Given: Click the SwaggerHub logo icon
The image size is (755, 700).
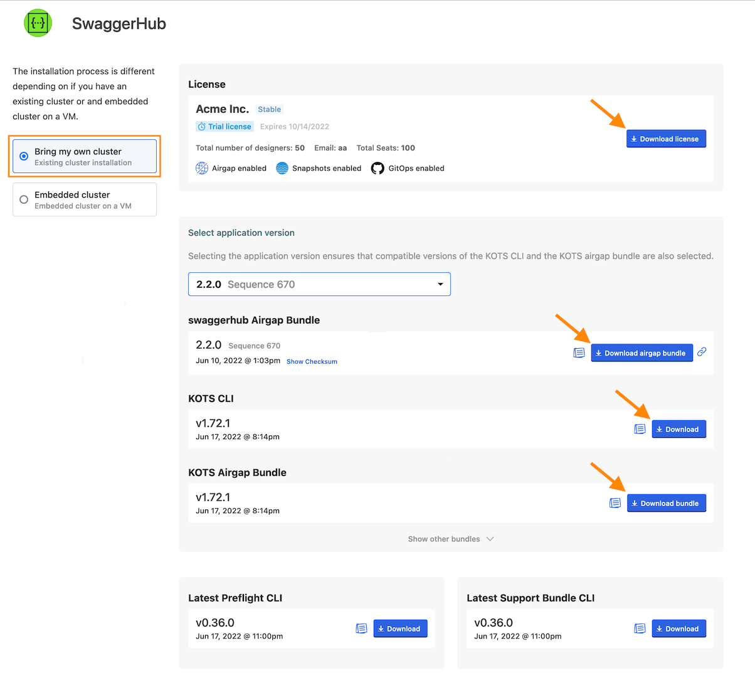Looking at the screenshot, I should (x=38, y=23).
